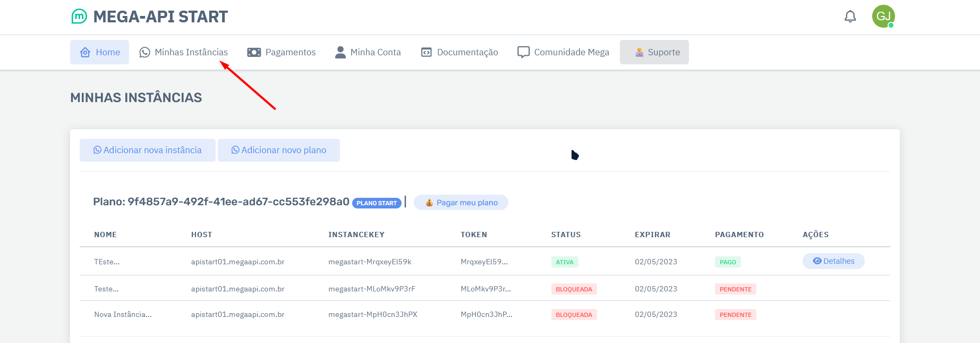
Task: Open the notifications bell
Action: (x=850, y=16)
